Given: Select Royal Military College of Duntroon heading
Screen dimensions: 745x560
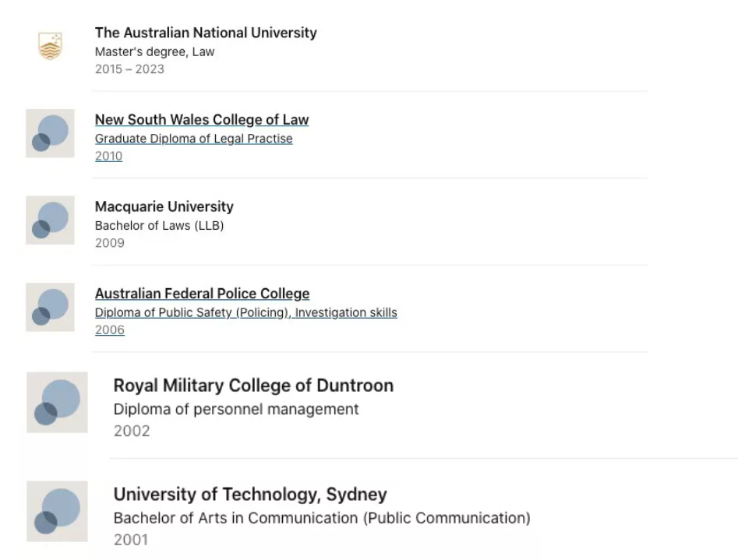Looking at the screenshot, I should tap(254, 386).
